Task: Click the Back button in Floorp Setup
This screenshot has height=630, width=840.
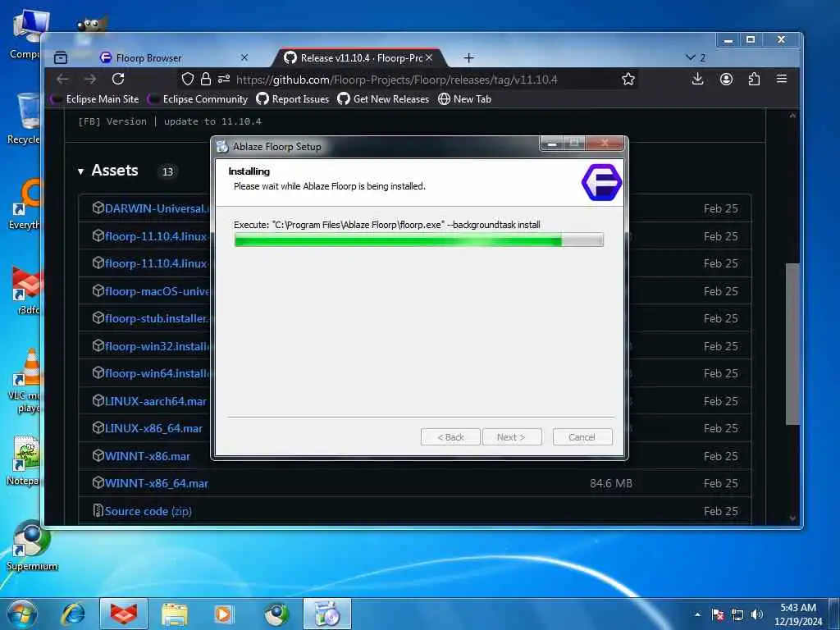Action: 450,437
